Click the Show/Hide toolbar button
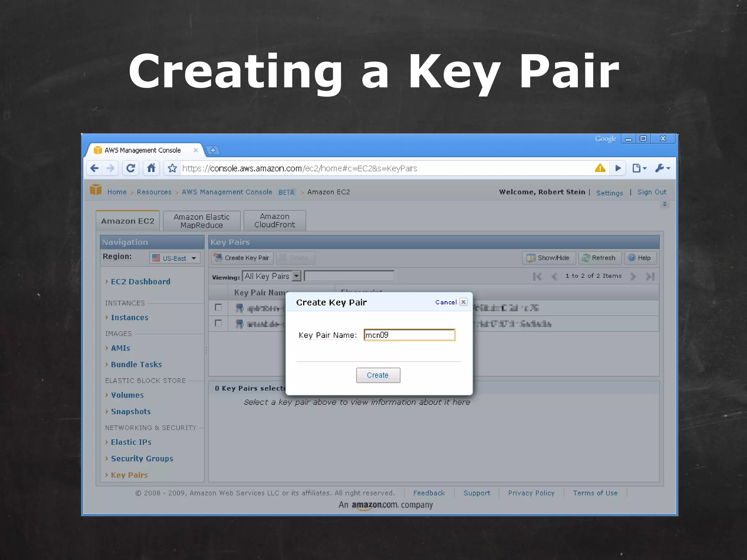 coord(549,258)
